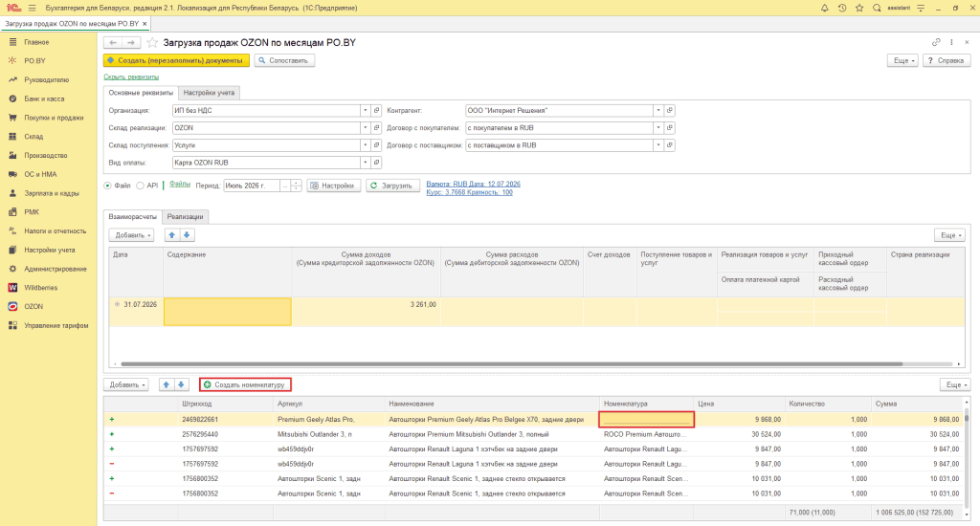
Task: Open upper Добавить dropdown button
Action: coord(131,235)
